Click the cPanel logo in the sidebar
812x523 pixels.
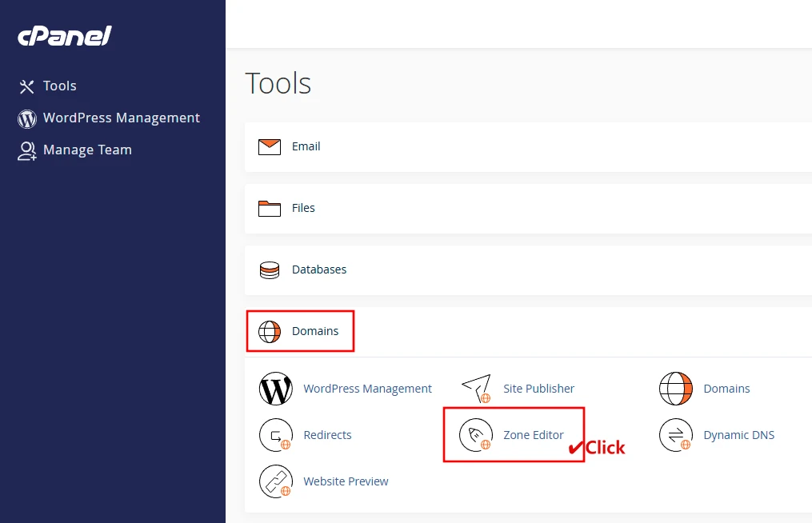click(x=65, y=36)
